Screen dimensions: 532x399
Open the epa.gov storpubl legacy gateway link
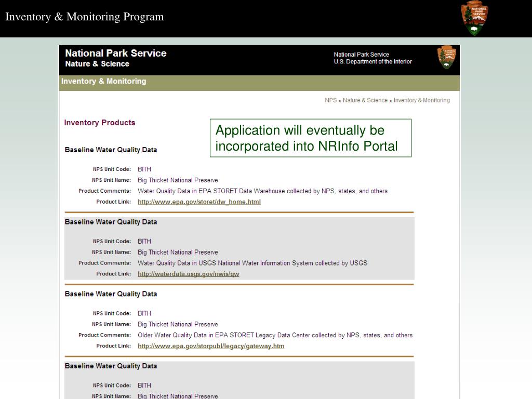tap(211, 346)
